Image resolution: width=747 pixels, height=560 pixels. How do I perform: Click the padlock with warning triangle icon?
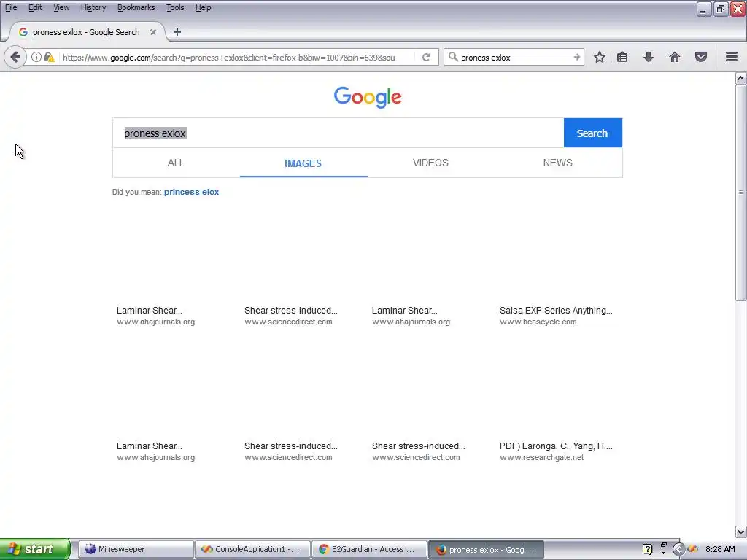(50, 57)
